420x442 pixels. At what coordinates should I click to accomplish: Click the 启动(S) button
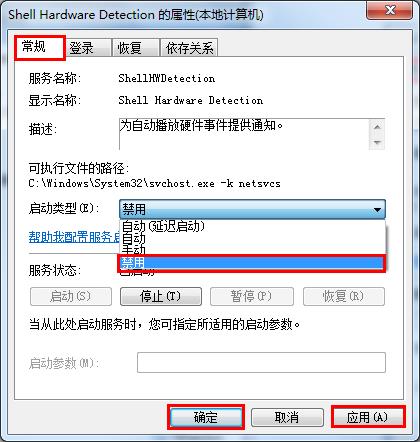pos(71,296)
